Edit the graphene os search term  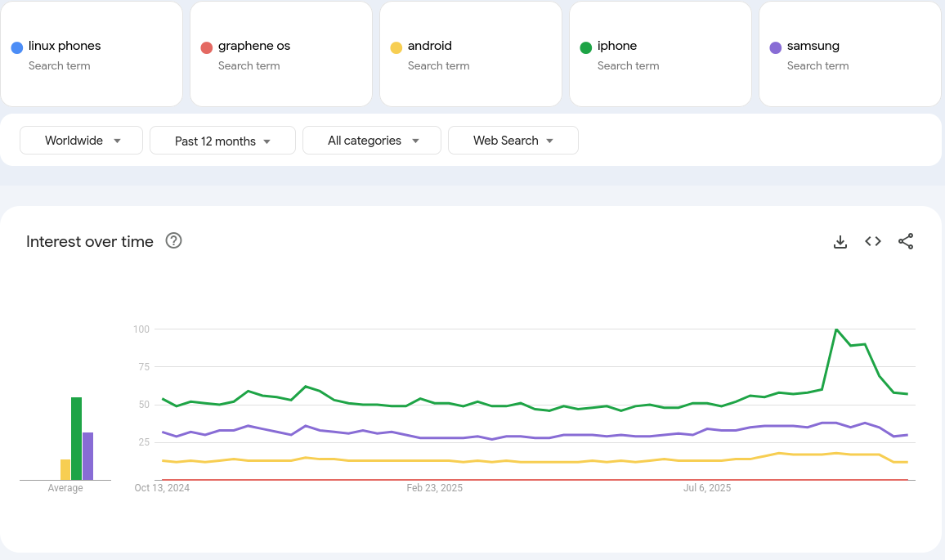tap(254, 46)
